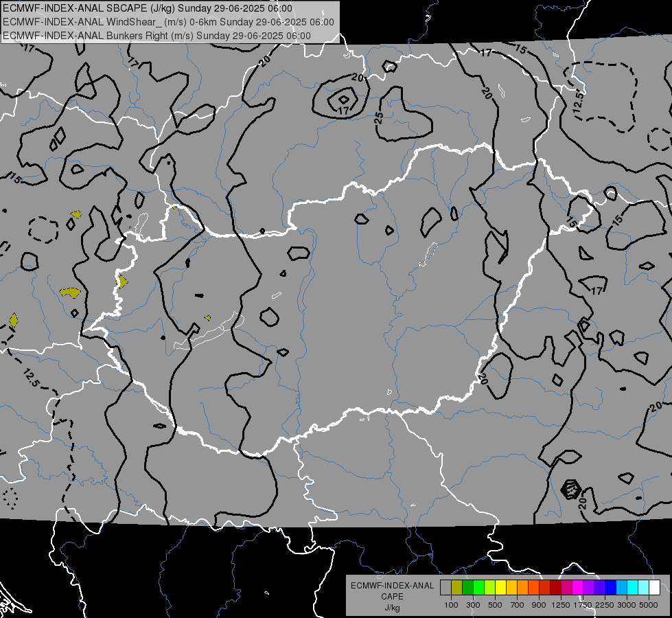The width and height of the screenshot is (672, 618).
Task: Click the 25 contour label on the map
Action: click(378, 118)
